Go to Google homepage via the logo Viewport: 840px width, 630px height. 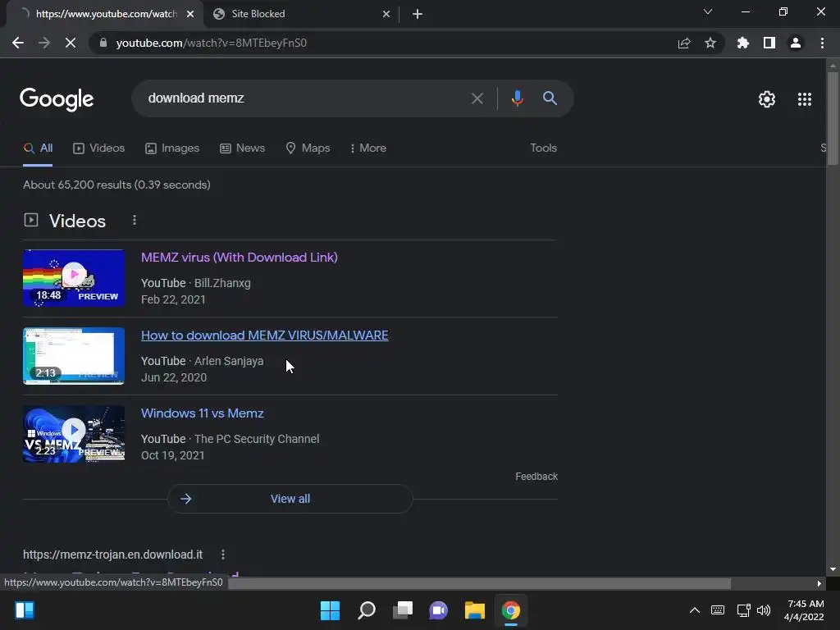tap(57, 99)
